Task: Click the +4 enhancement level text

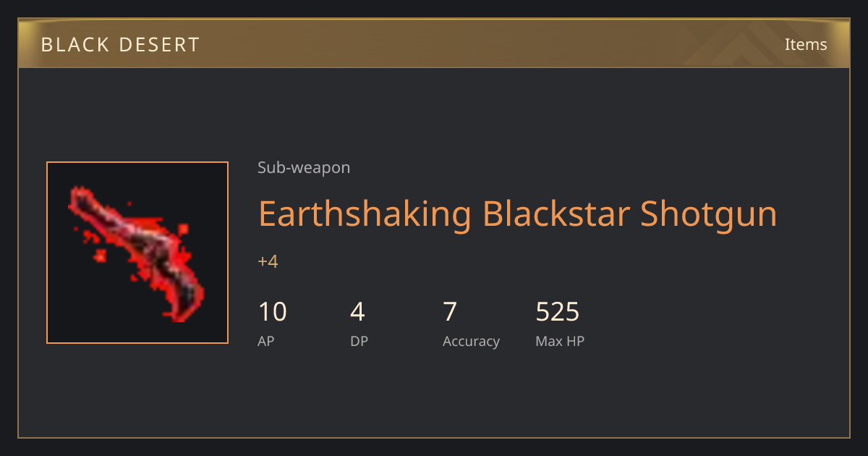Action: click(x=268, y=261)
